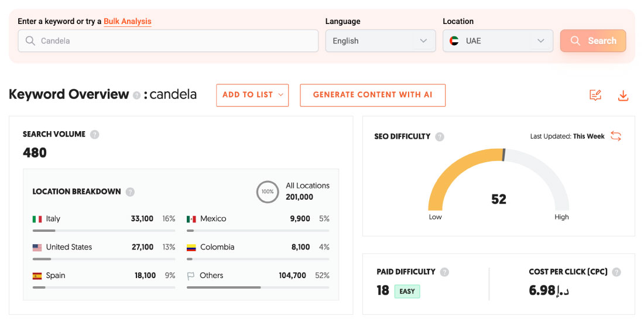Click the All Locations 100% circle
Screen dimensions: 644x322
pyautogui.click(x=268, y=191)
